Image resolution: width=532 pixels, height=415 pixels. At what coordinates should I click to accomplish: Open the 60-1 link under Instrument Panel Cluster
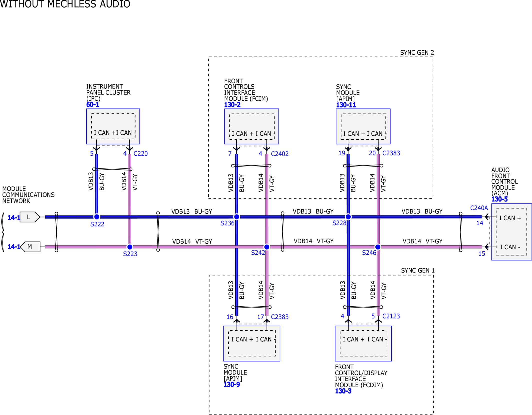point(92,104)
